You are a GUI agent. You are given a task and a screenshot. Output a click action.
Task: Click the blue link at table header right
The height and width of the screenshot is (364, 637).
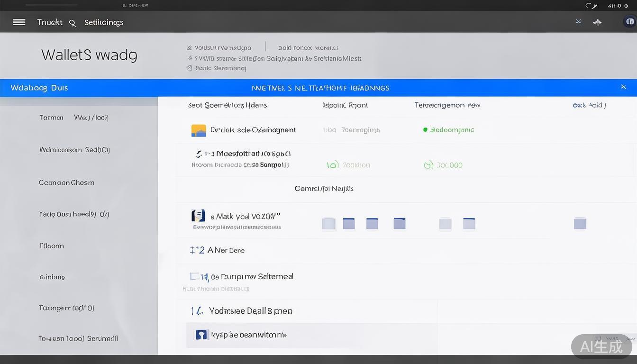tap(589, 105)
